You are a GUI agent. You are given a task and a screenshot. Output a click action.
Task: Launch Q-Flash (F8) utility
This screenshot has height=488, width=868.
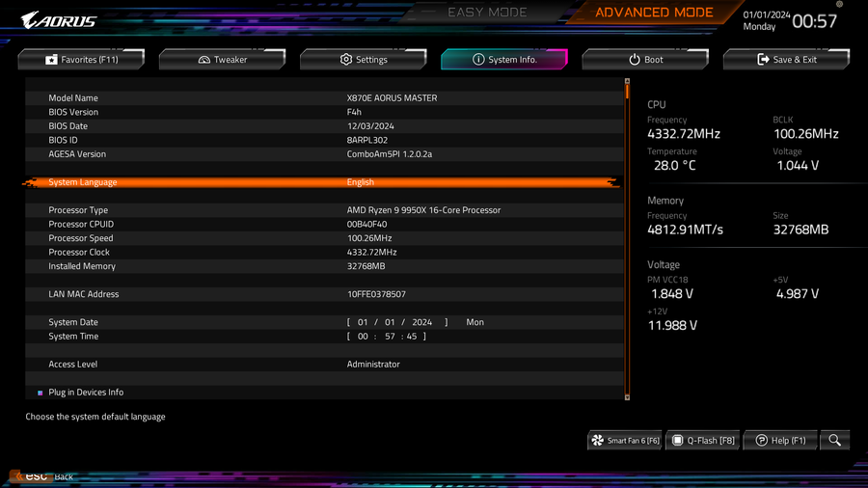703,441
